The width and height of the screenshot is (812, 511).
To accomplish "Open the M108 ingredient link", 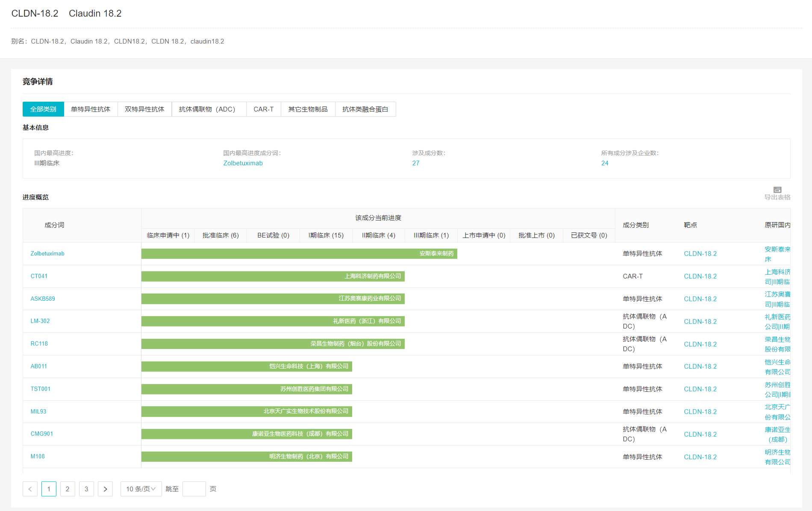I will (38, 456).
